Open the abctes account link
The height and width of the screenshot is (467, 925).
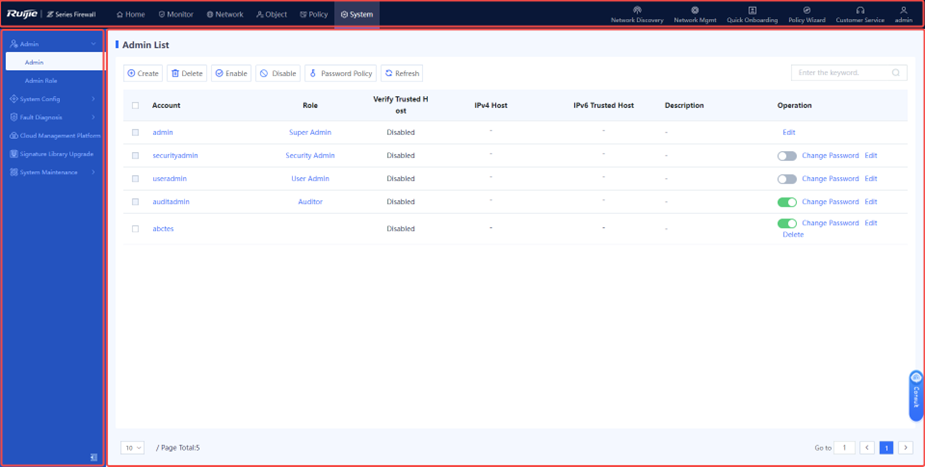[x=163, y=229]
